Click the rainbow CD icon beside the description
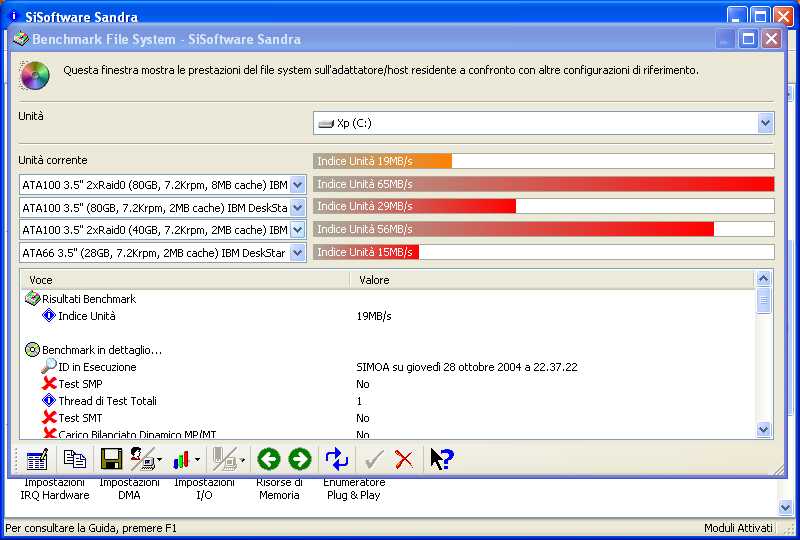 pos(35,75)
